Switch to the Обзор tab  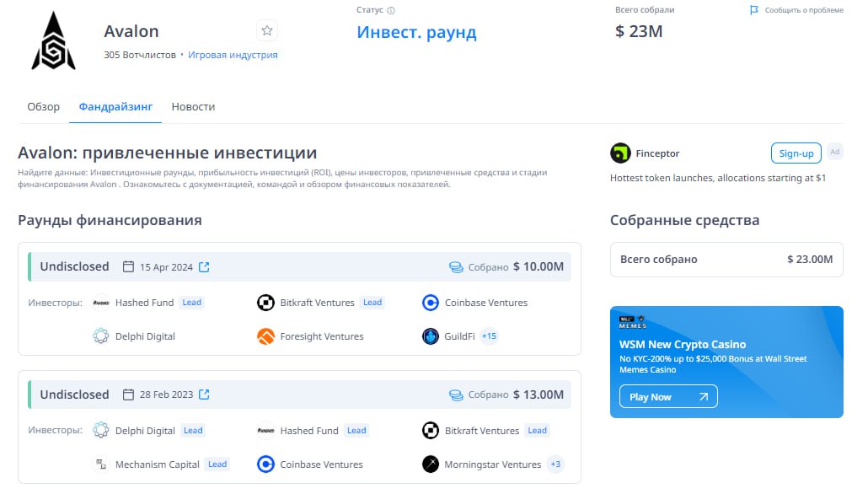tap(43, 107)
